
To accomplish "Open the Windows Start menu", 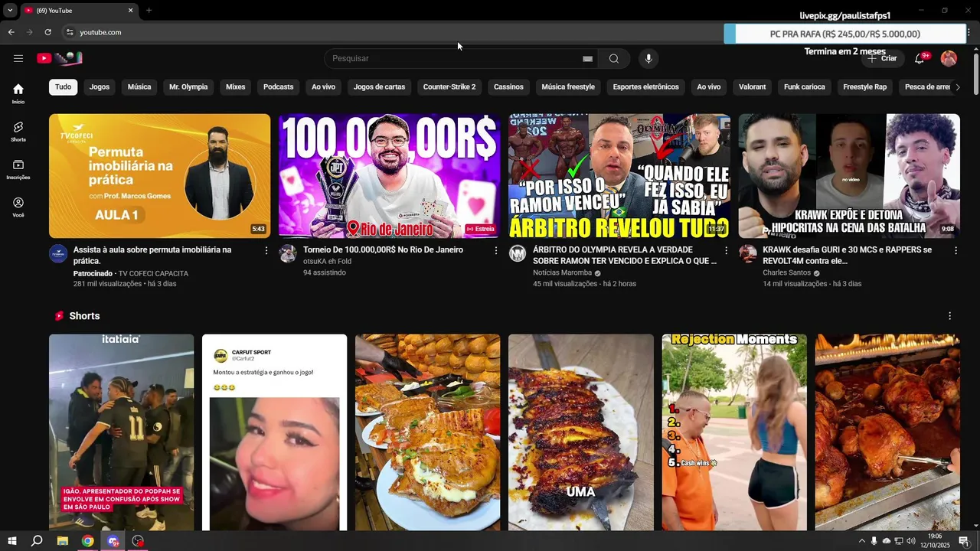I will 11,541.
